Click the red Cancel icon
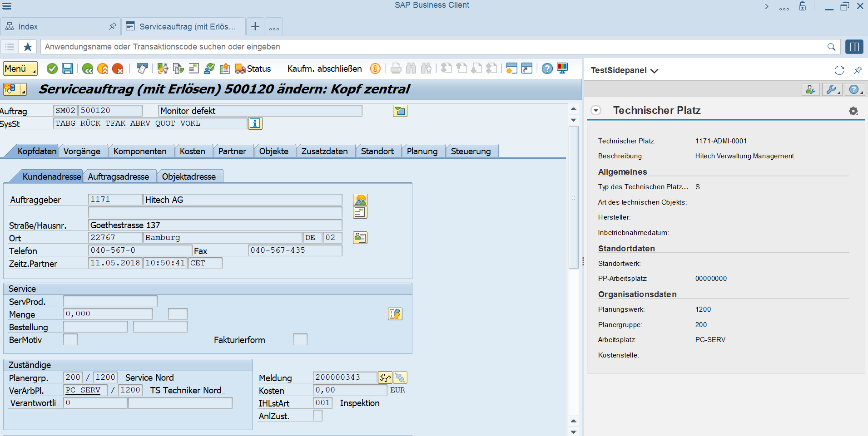Screen dimensions: 868x436 click(x=118, y=69)
